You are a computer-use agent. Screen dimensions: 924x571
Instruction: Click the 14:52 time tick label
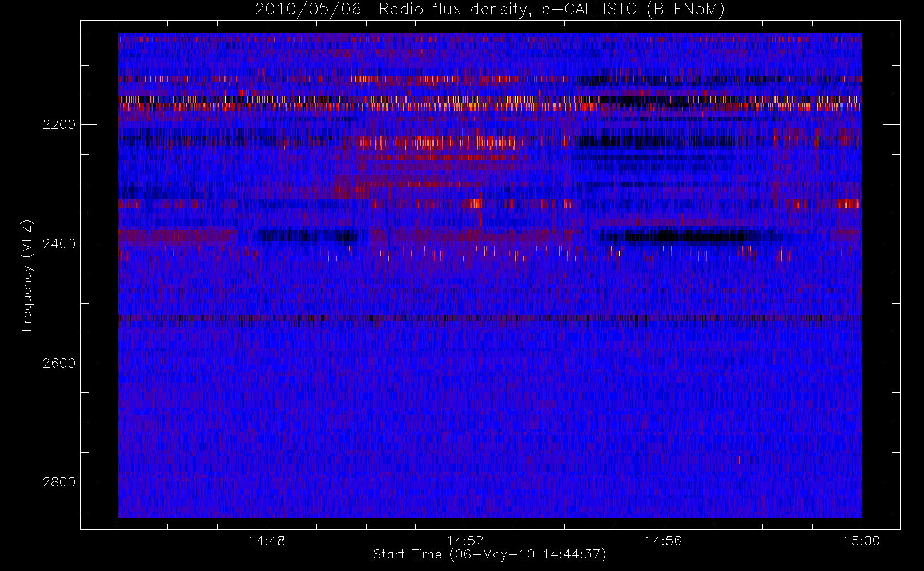coord(465,541)
